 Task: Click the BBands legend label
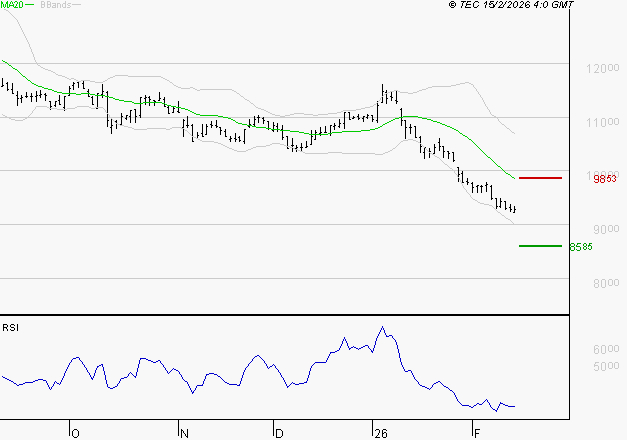56,5
